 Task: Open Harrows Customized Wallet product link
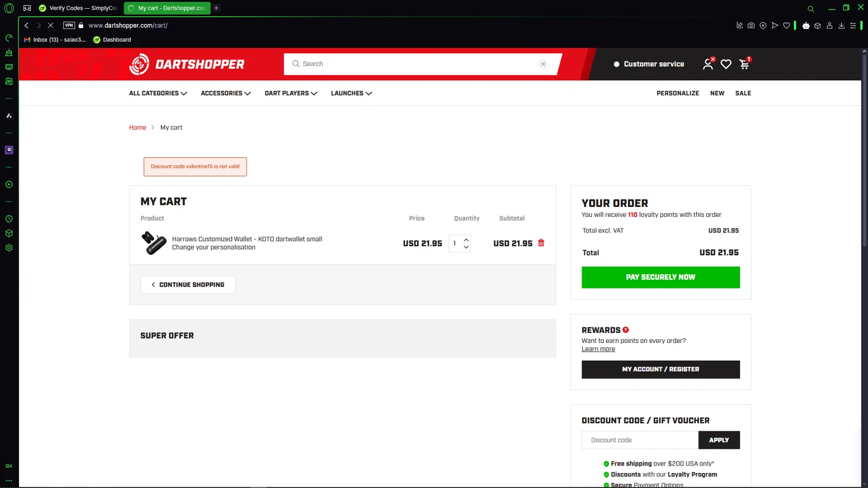[247, 239]
